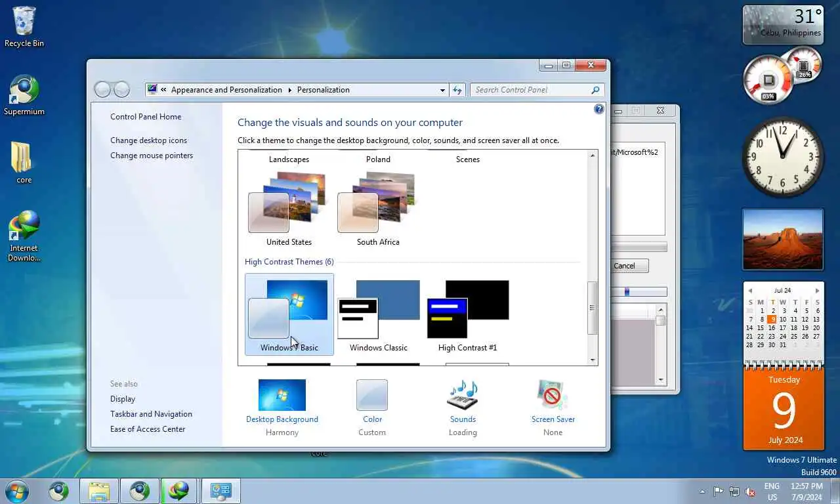Open Ease of Access Center link
Image resolution: width=840 pixels, height=504 pixels.
[x=148, y=429]
